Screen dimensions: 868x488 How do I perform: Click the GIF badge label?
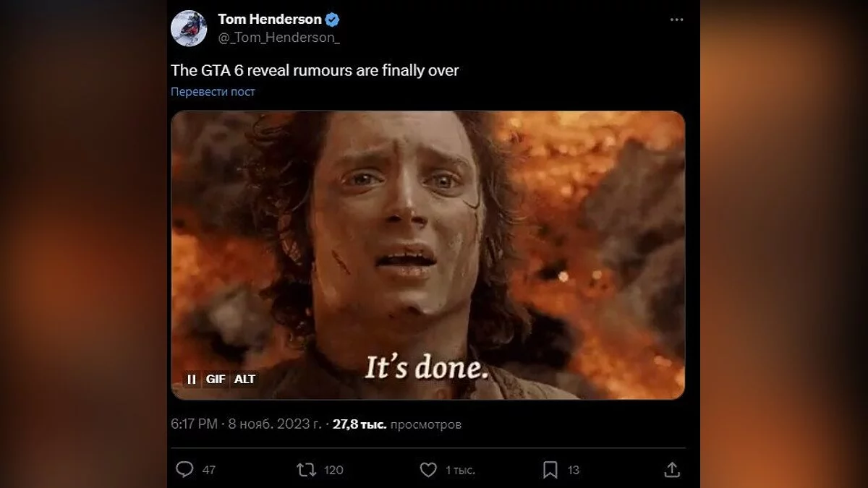(216, 379)
